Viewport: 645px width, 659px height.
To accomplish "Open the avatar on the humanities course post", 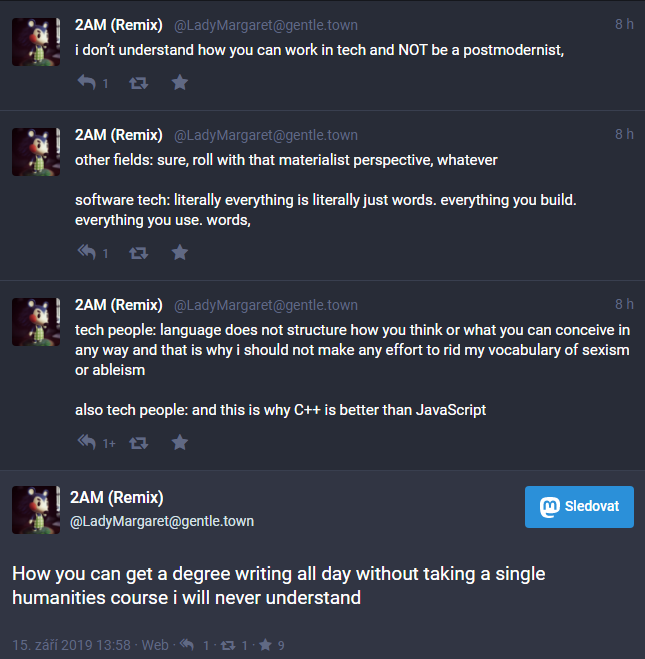I will pyautogui.click(x=36, y=509).
